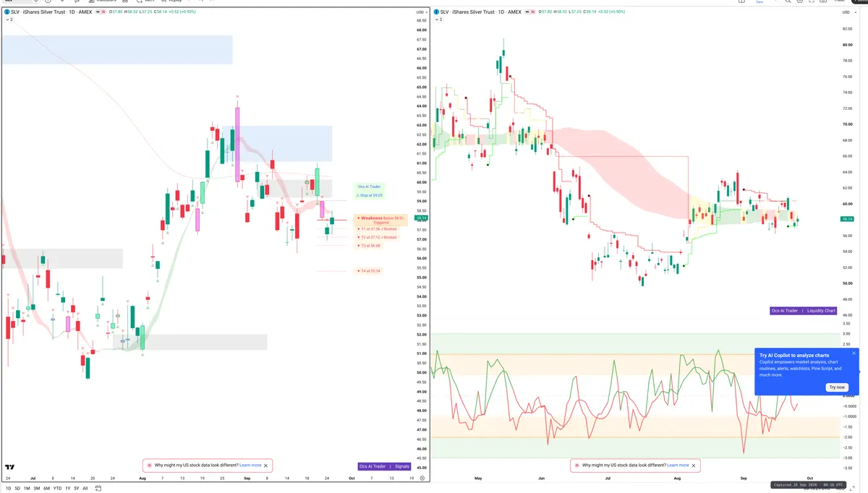Screen dimensions: 868x493
Task: Select the 1D time range button
Action: (9, 489)
